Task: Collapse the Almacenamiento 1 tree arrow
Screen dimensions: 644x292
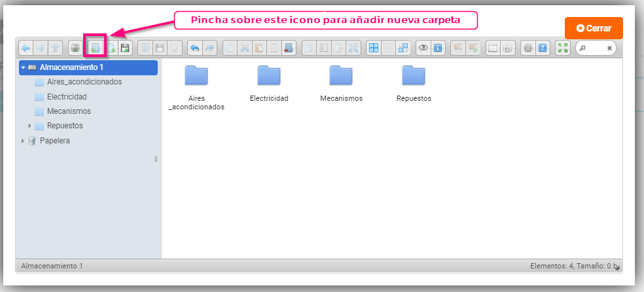Action: click(23, 67)
